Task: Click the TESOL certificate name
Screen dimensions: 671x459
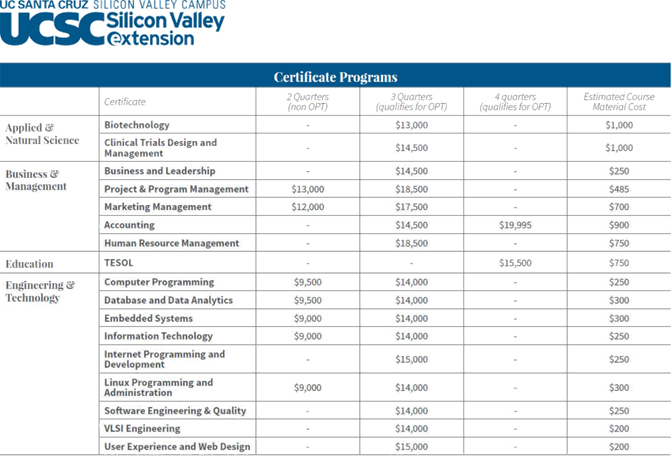Action: coord(119,263)
